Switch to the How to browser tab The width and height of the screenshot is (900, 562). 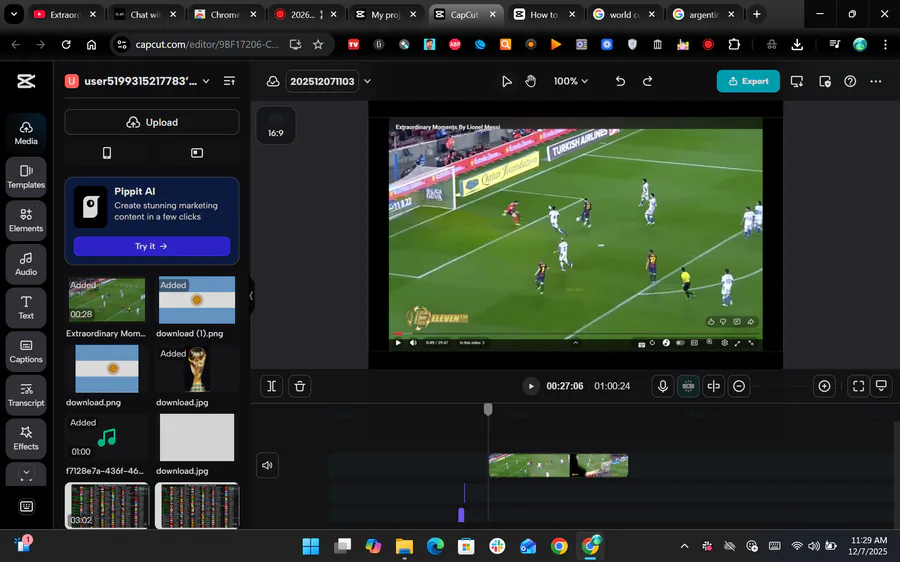click(544, 14)
